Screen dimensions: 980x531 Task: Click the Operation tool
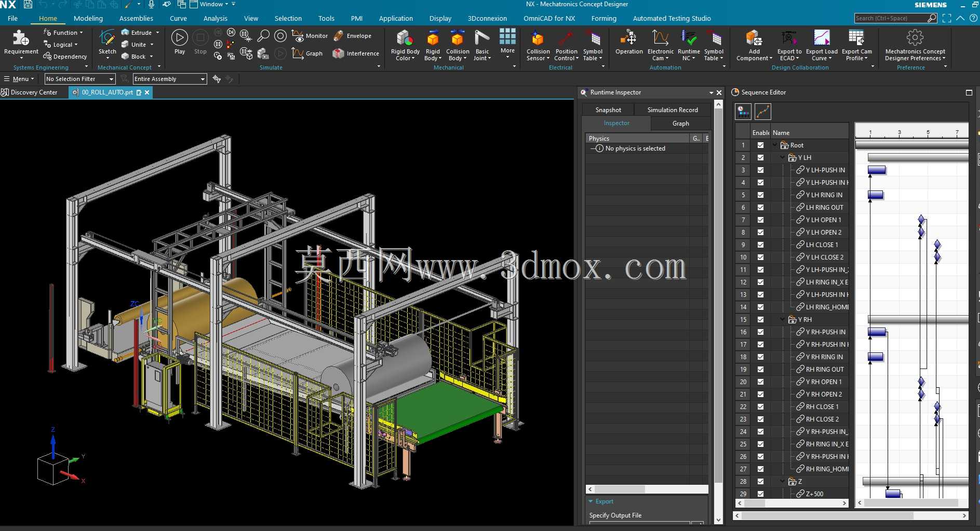pos(629,42)
